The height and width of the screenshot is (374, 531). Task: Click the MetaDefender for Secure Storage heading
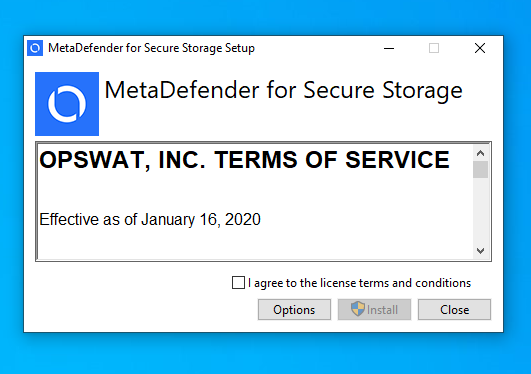click(283, 91)
